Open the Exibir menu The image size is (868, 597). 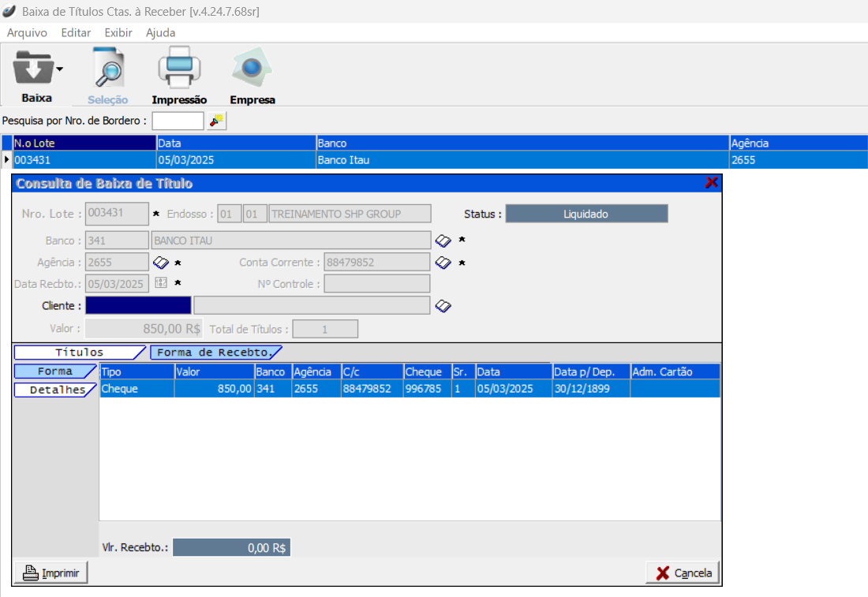[118, 33]
